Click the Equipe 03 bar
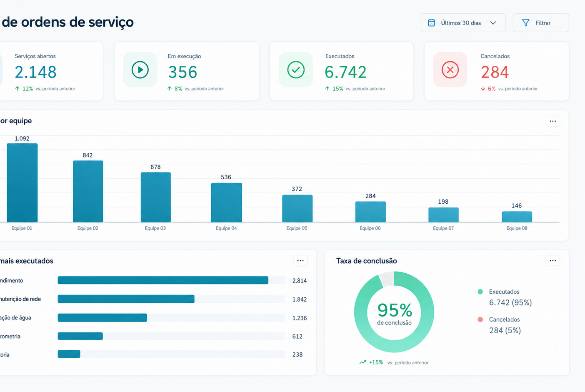Image resolution: width=585 pixels, height=392 pixels. coord(156,197)
